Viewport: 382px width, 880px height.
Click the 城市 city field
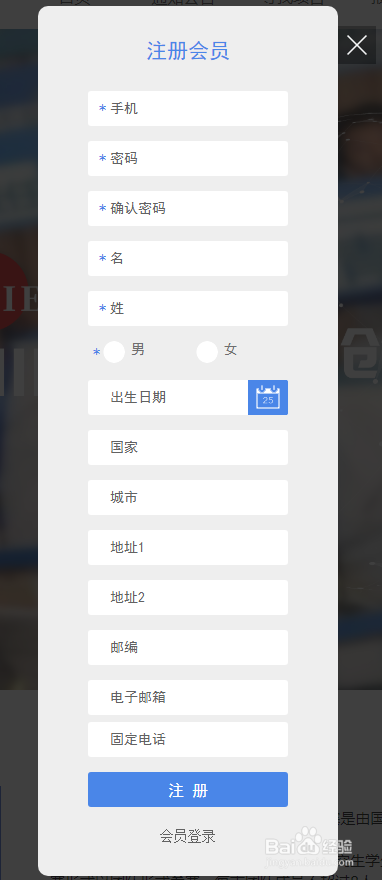tap(188, 497)
